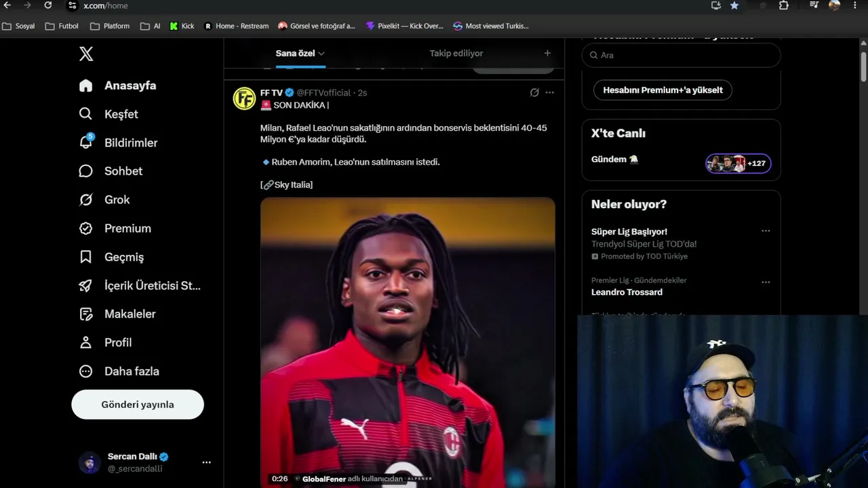Add a new timeline tab with plus icon
This screenshot has height=488, width=868.
[547, 53]
